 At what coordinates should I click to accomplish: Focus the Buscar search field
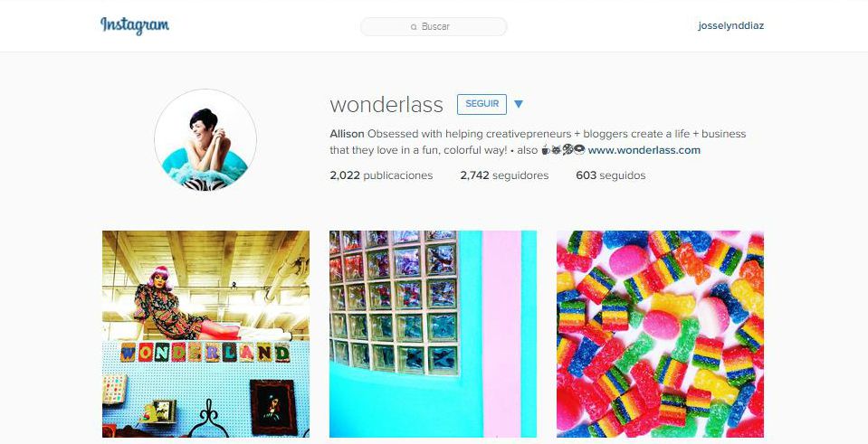click(x=434, y=26)
